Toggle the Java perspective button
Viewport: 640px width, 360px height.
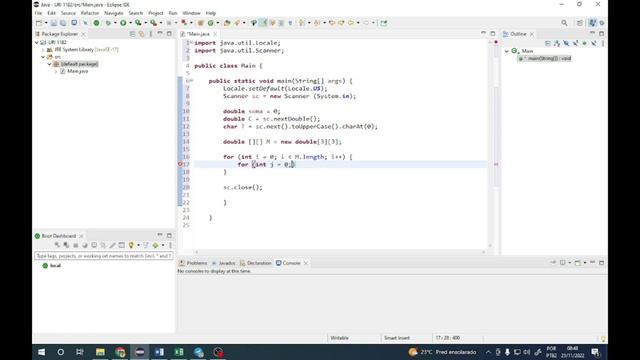[x=592, y=23]
